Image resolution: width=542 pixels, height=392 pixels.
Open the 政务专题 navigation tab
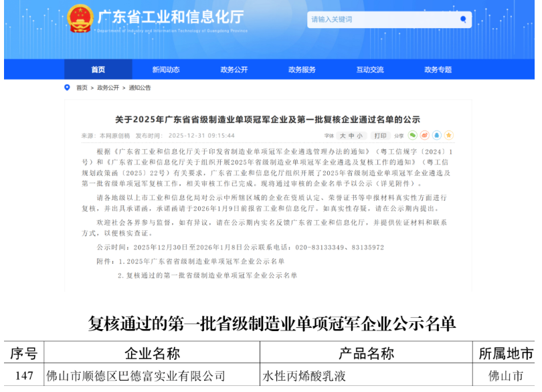(x=438, y=70)
